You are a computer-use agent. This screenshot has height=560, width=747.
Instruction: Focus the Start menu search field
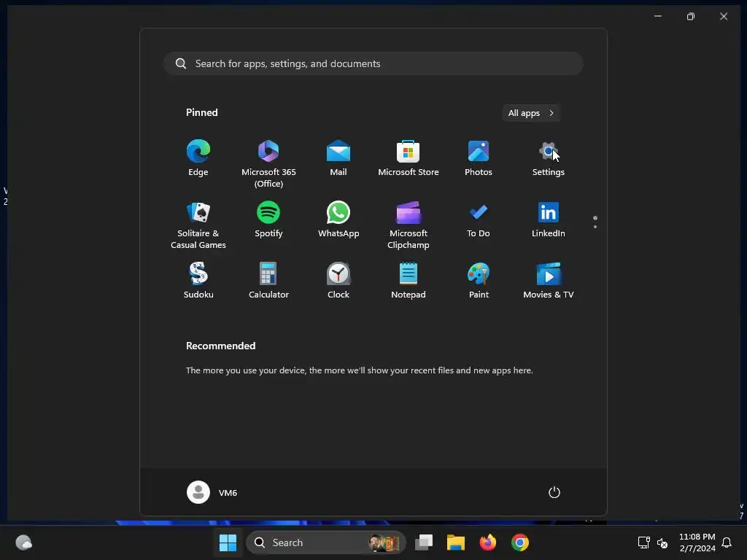coord(373,63)
